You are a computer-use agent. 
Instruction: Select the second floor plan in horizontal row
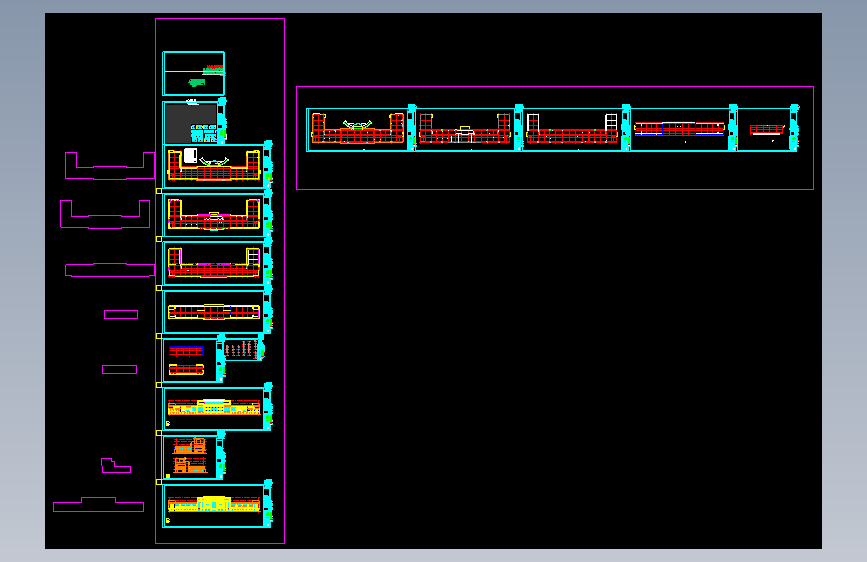click(468, 128)
